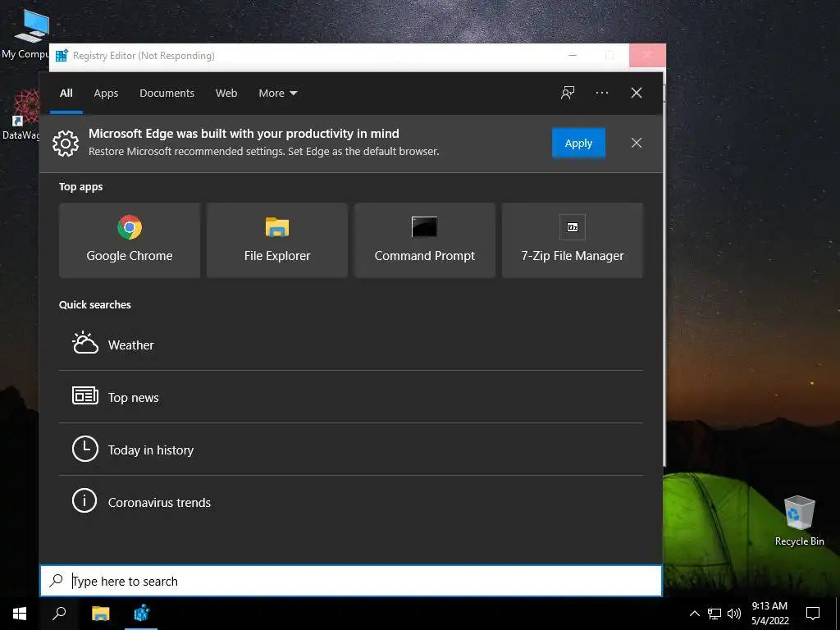
Task: Expand the More filter dropdown
Action: coord(277,94)
